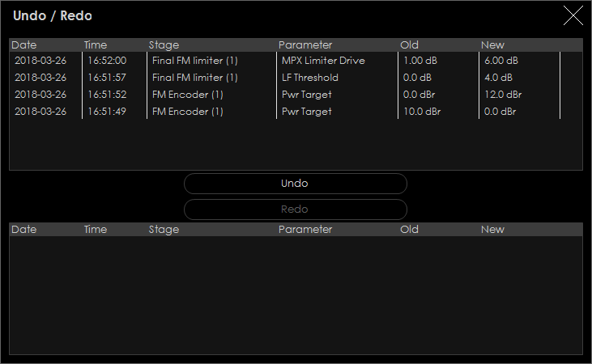Select the MPX Limiter Drive history entry

pos(322,61)
